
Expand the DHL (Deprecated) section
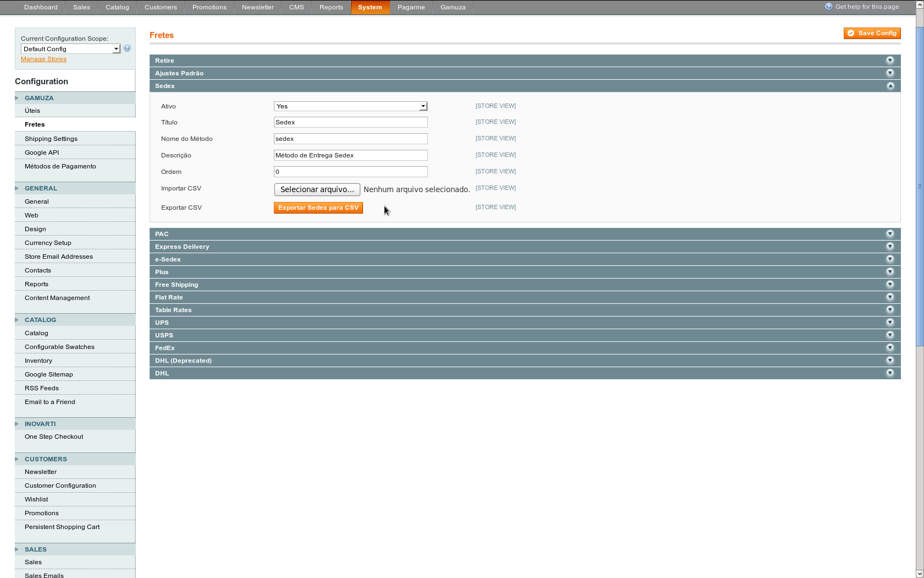pos(525,361)
